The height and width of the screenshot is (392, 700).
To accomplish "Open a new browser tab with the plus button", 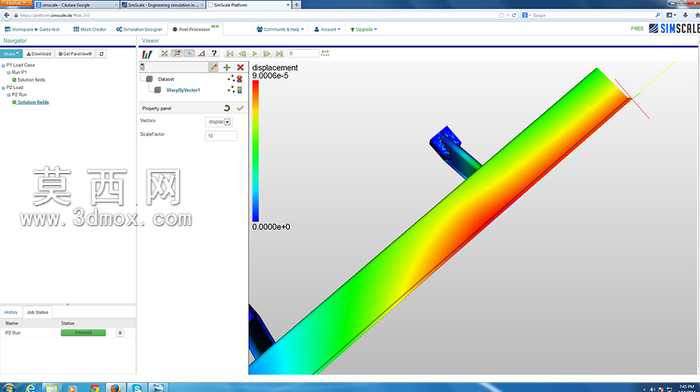I will click(296, 4).
